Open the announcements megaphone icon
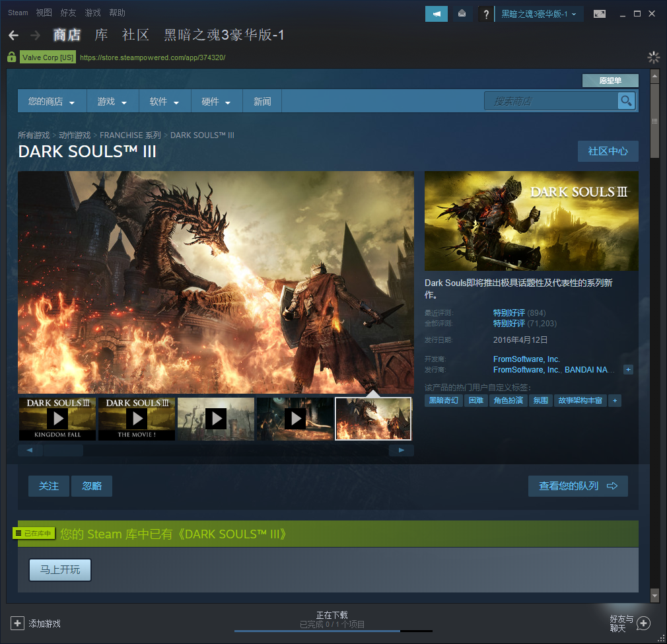Viewport: 667px width, 644px height. point(436,14)
